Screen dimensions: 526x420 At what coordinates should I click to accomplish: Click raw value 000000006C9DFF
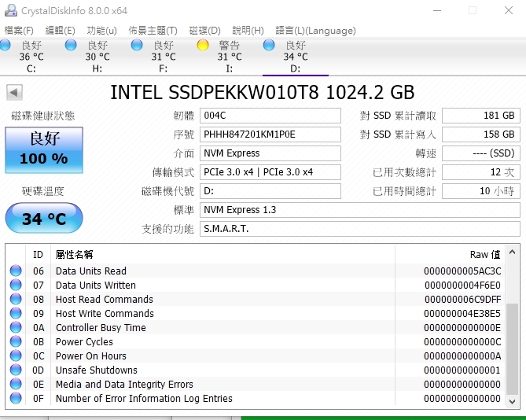(462, 299)
